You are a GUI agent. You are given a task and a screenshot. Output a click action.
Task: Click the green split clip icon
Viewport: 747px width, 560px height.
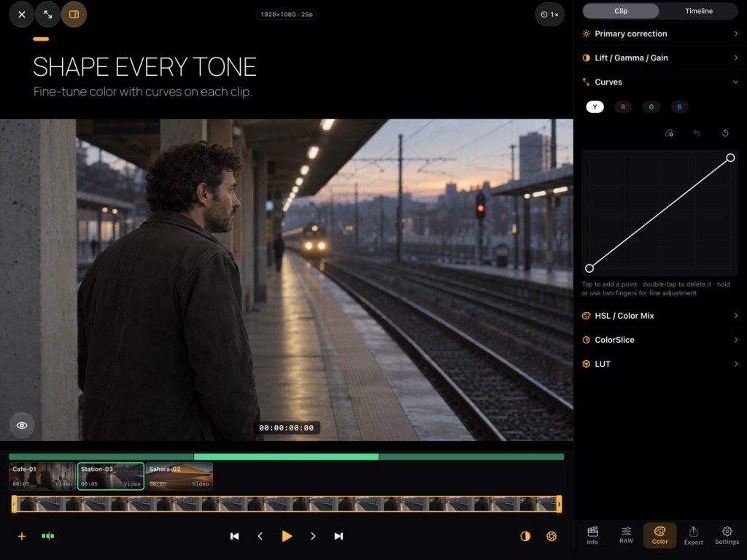(x=47, y=536)
